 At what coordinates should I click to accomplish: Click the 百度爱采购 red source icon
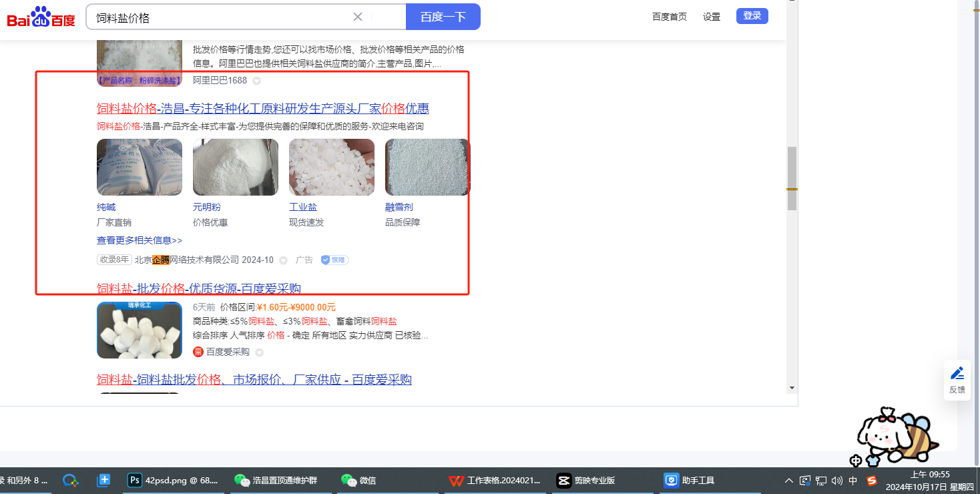click(x=198, y=352)
